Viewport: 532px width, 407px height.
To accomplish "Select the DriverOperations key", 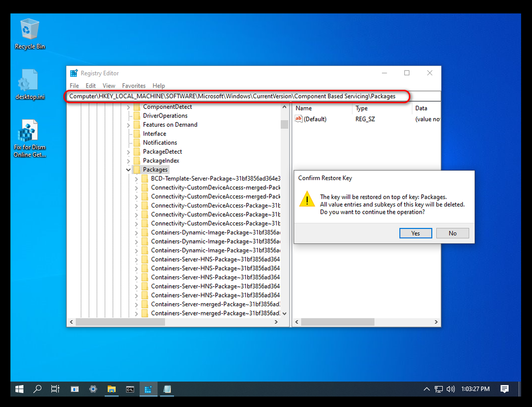I will (165, 116).
